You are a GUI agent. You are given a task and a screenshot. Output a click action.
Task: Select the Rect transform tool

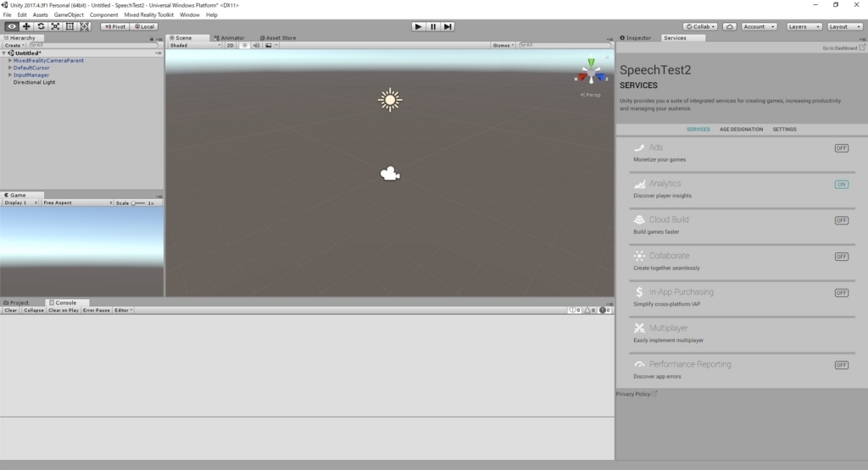[70, 26]
